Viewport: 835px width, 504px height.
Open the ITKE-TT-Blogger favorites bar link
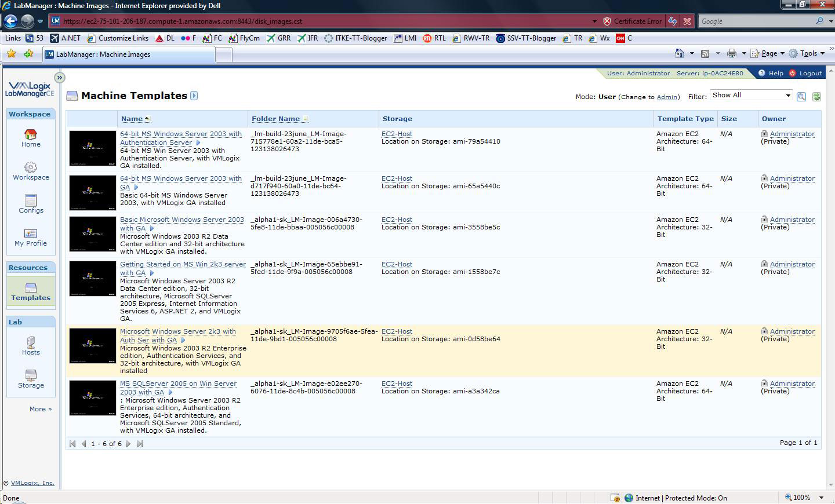coord(355,38)
